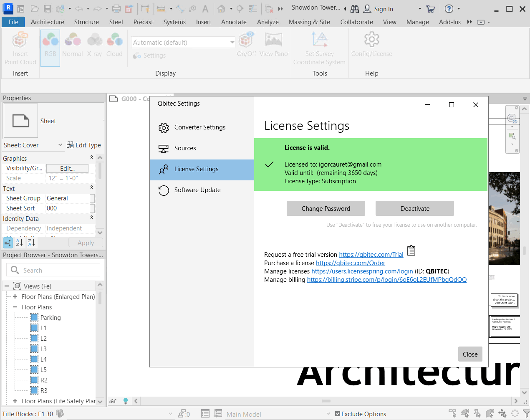Click the Revit application logo icon
The height and width of the screenshot is (420, 530).
click(x=8, y=8)
